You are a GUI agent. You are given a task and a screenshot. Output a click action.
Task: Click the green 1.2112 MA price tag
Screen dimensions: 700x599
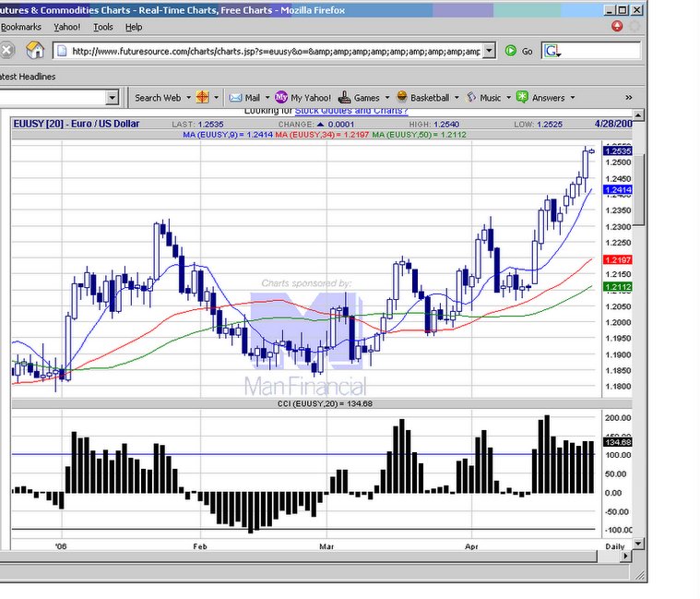[617, 287]
